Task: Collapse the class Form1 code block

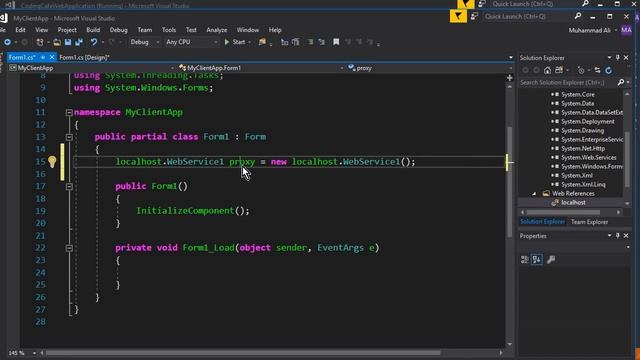Action: tap(69, 137)
